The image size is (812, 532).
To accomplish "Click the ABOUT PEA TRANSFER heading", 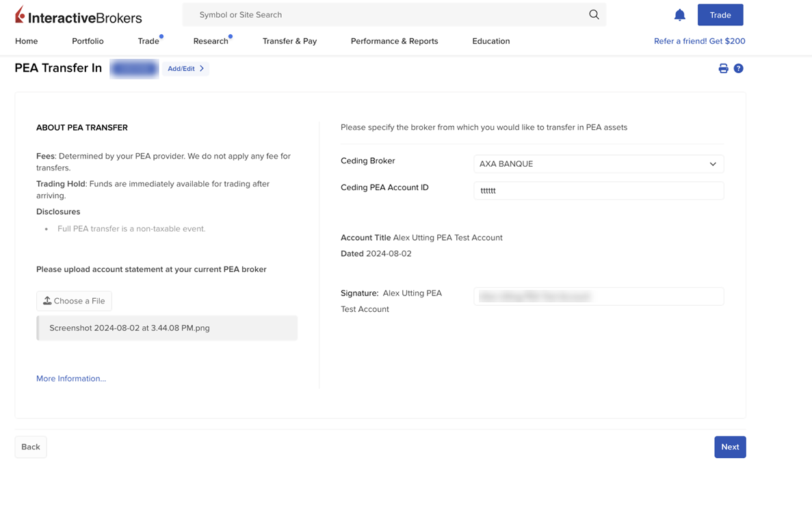I will [x=82, y=127].
